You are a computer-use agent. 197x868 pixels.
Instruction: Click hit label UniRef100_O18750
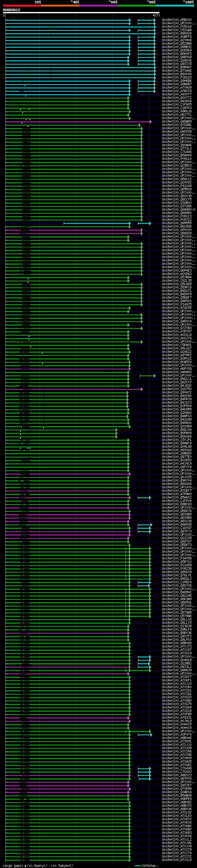pos(176,389)
